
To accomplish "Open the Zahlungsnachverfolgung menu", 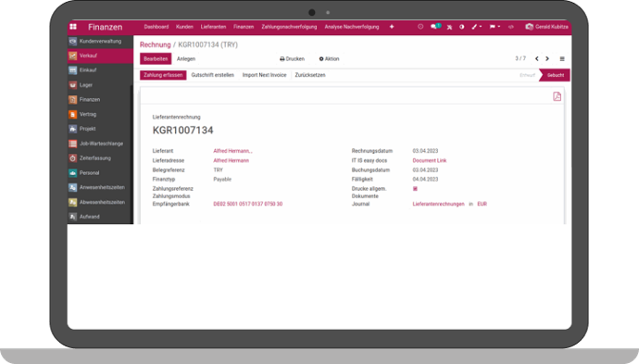I will (289, 27).
